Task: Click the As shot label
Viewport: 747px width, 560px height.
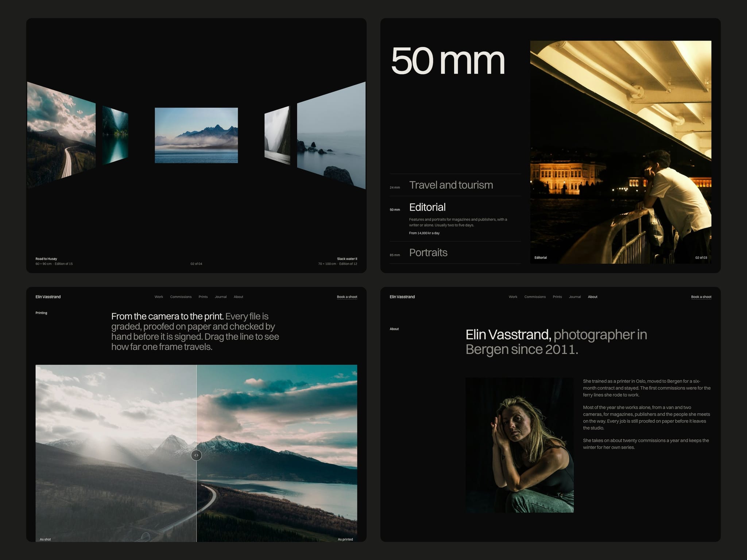Action: [45, 539]
